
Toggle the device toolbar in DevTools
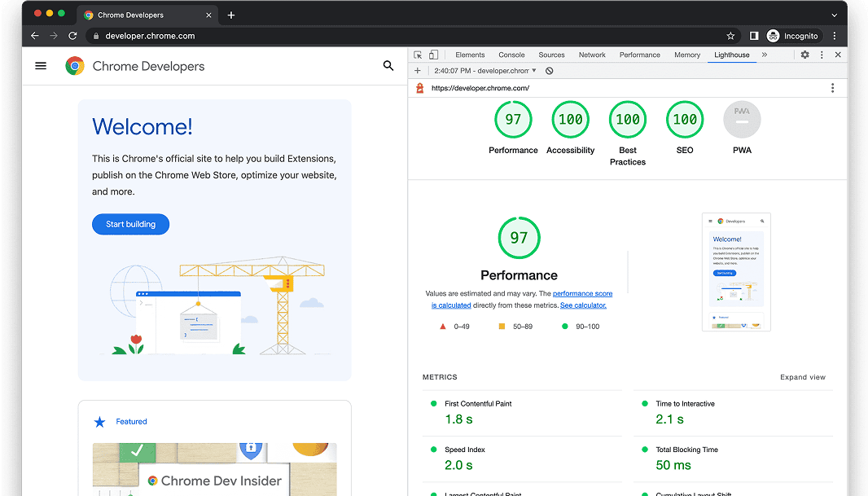tap(433, 55)
